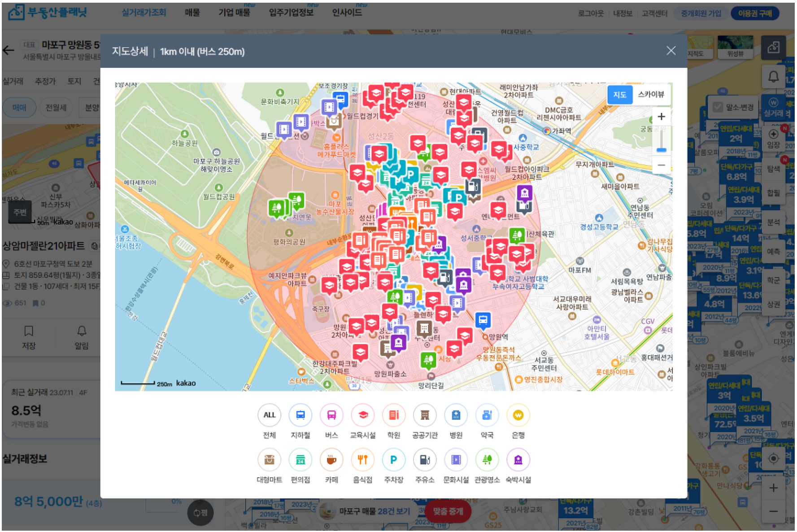
Task: Open the 고객센터 link
Action: click(x=654, y=13)
